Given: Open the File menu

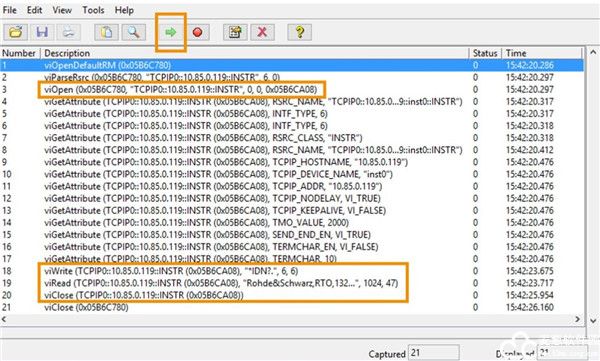Looking at the screenshot, I should click(10, 10).
